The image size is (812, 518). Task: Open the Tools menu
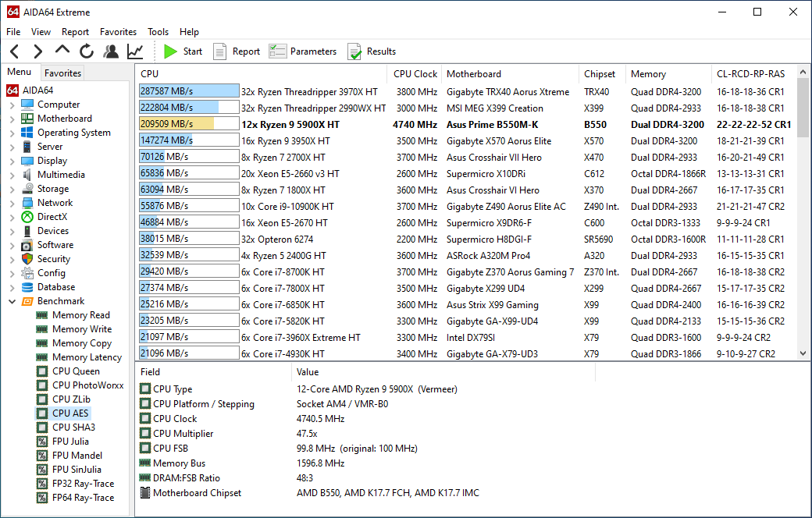coord(158,32)
